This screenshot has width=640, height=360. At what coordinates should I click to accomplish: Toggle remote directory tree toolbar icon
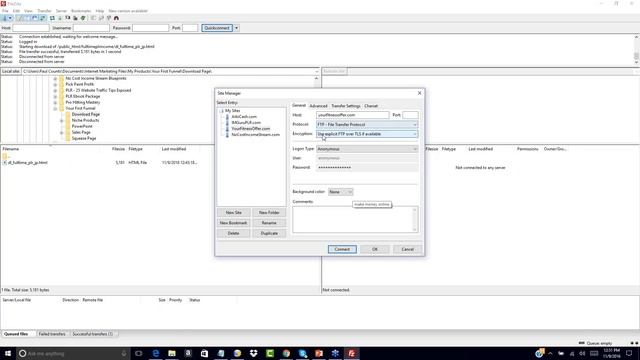tap(35, 18)
